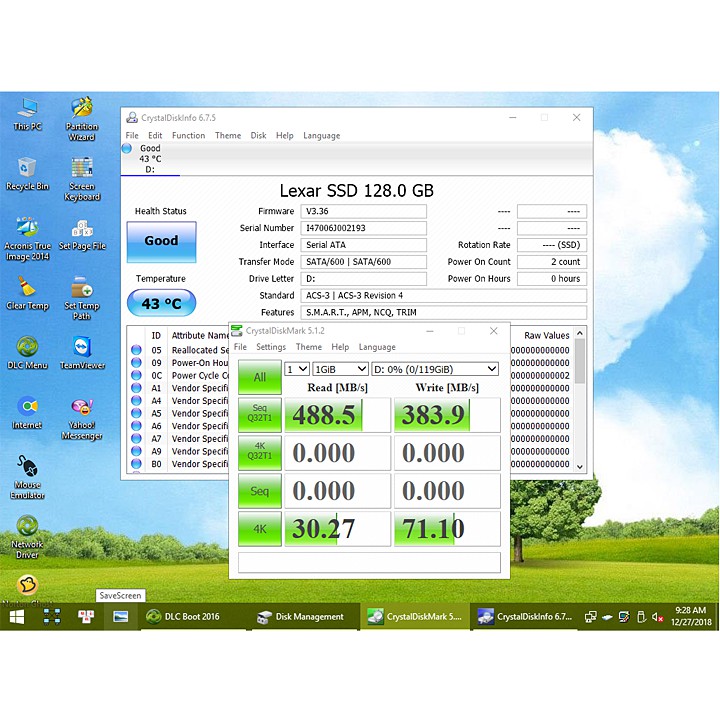Viewport: 720px width, 720px height.
Task: Open the Yahoo! Messenger desktop icon
Action: point(82,408)
